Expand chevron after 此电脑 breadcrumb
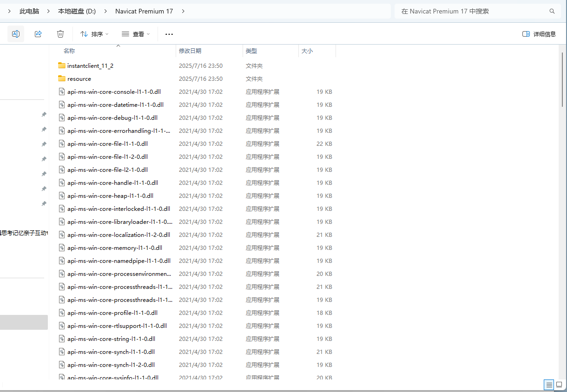The width and height of the screenshot is (567, 392). tap(48, 11)
